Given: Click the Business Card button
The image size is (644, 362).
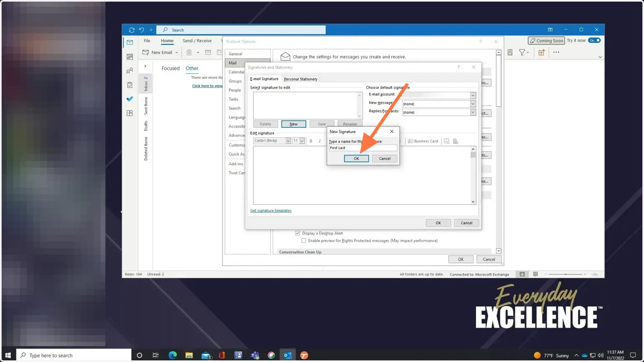Looking at the screenshot, I should click(423, 141).
